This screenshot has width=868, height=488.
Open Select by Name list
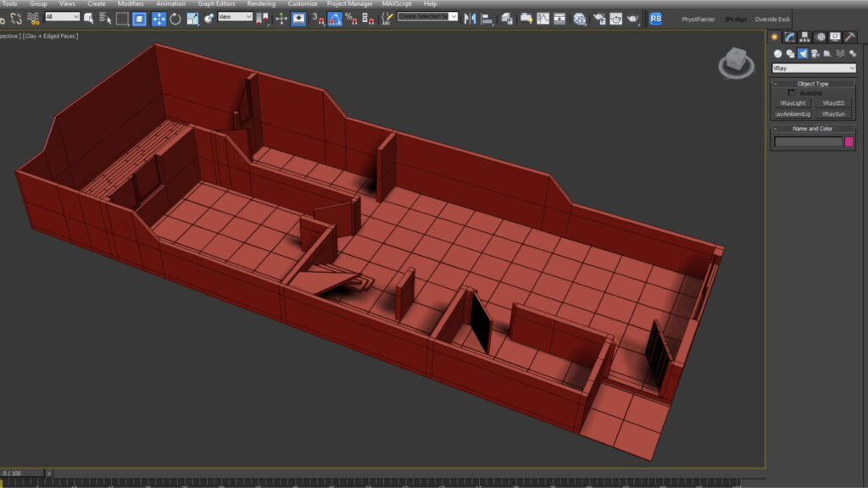click(x=105, y=19)
